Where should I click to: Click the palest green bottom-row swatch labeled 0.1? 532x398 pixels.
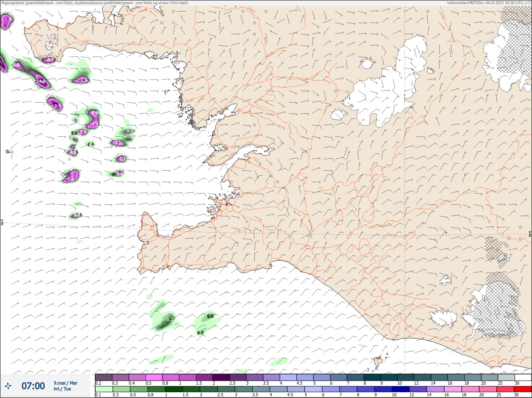pos(103,389)
